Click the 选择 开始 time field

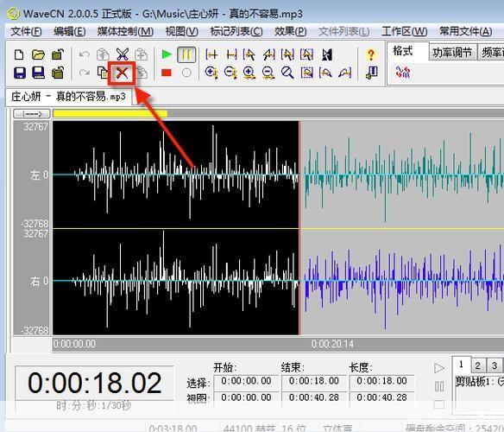[246, 381]
